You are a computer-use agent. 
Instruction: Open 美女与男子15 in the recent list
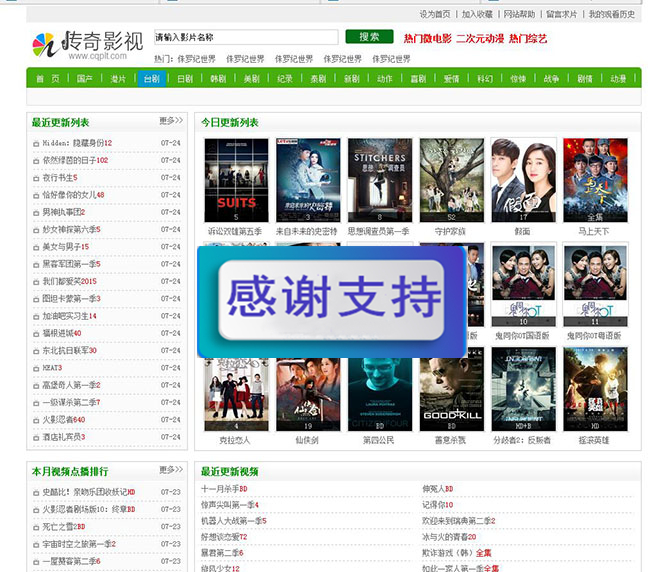click(x=66, y=247)
